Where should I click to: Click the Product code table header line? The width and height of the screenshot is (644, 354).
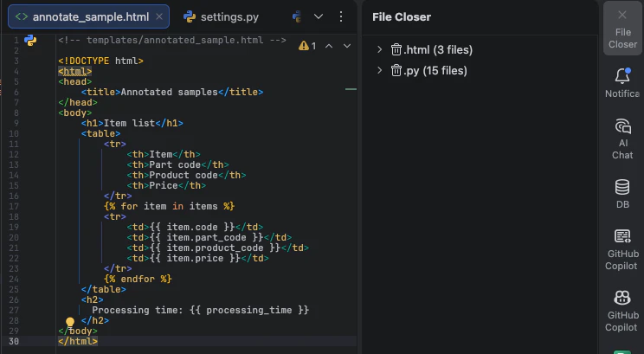click(x=186, y=175)
